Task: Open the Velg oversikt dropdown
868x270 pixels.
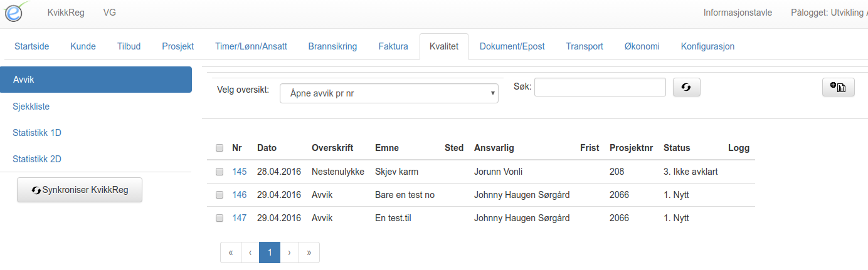Action: [389, 93]
